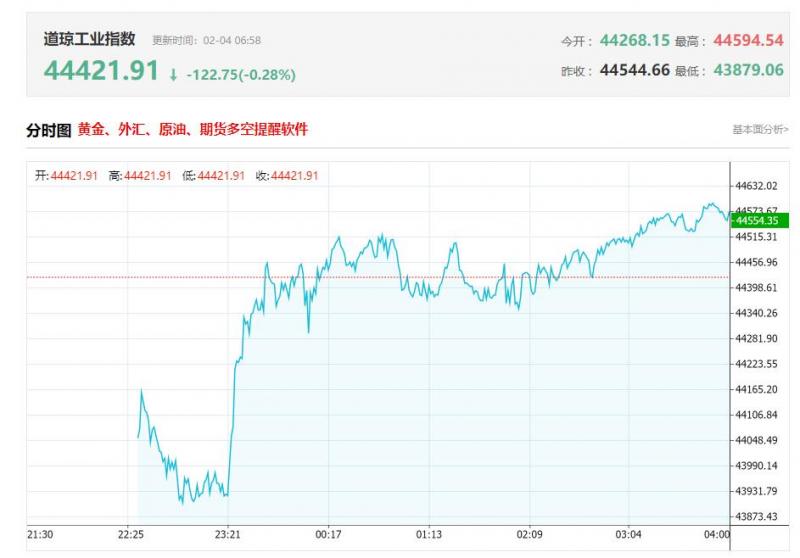Image resolution: width=800 pixels, height=558 pixels.
Task: Click the 昨收 value 44544.66
Action: coord(634,71)
